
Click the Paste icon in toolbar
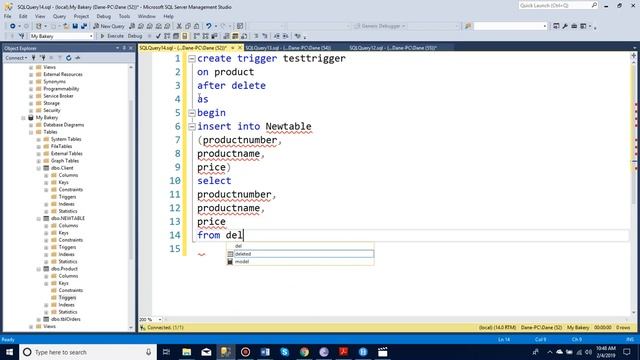click(x=197, y=26)
